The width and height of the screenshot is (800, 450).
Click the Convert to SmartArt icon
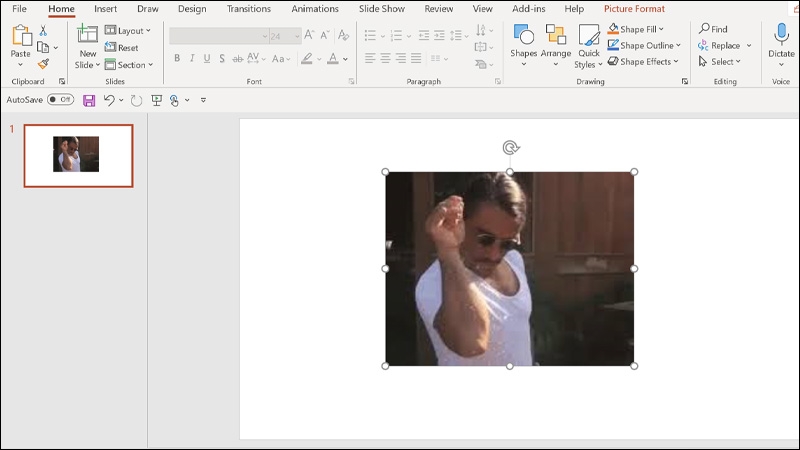tap(481, 64)
